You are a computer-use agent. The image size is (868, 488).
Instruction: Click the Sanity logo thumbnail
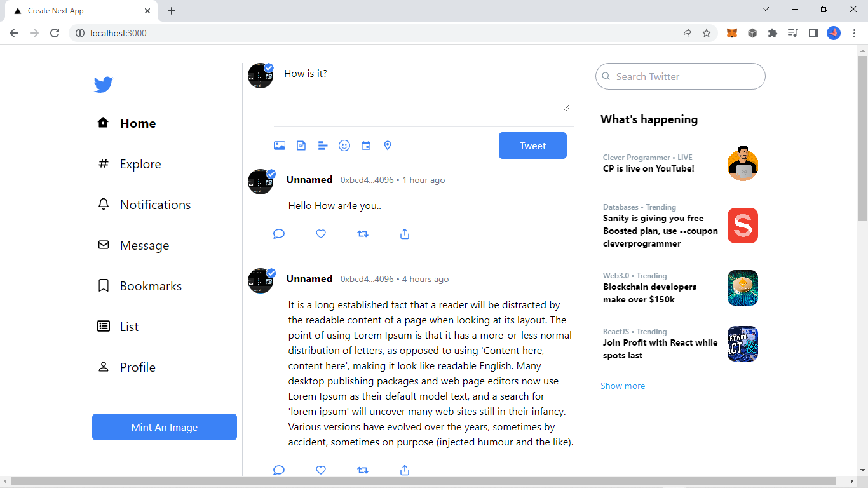(x=743, y=226)
